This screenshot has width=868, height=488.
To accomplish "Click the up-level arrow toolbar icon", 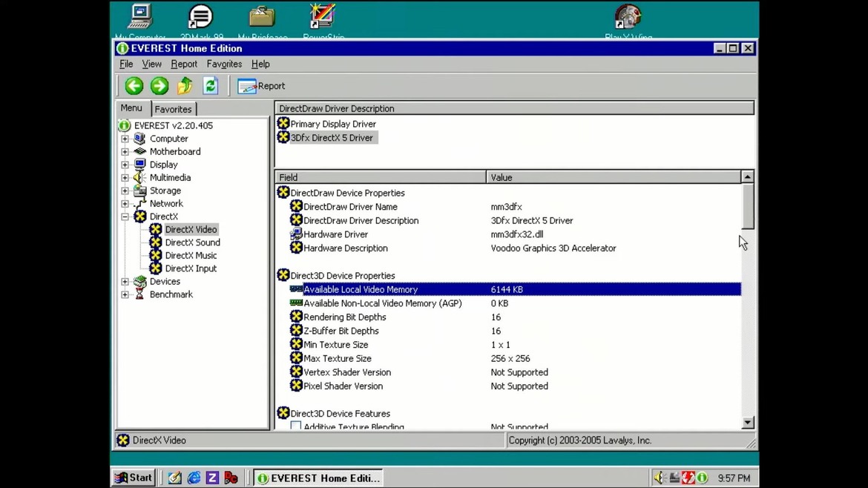I will pos(185,86).
